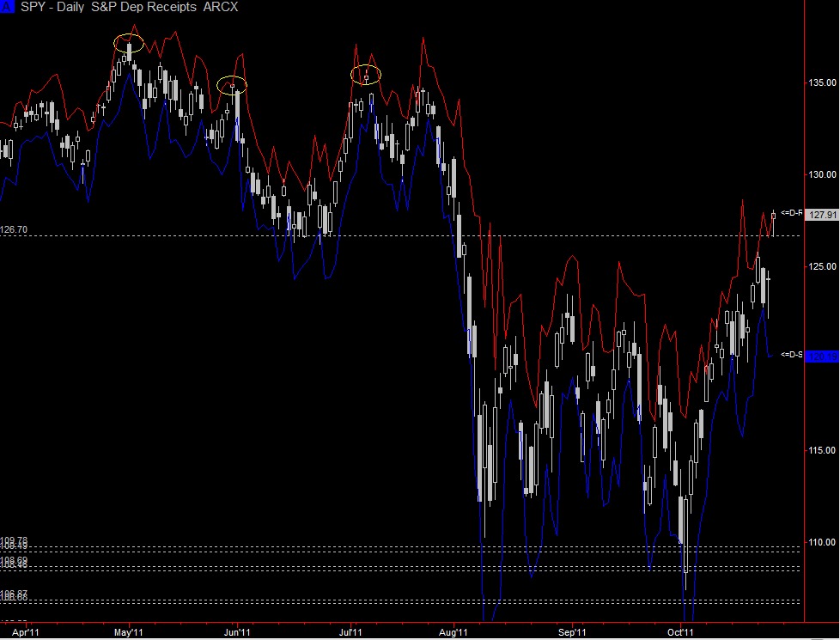This screenshot has height=640, width=840.
Task: Click the Aug'11 date axis label
Action: click(453, 632)
